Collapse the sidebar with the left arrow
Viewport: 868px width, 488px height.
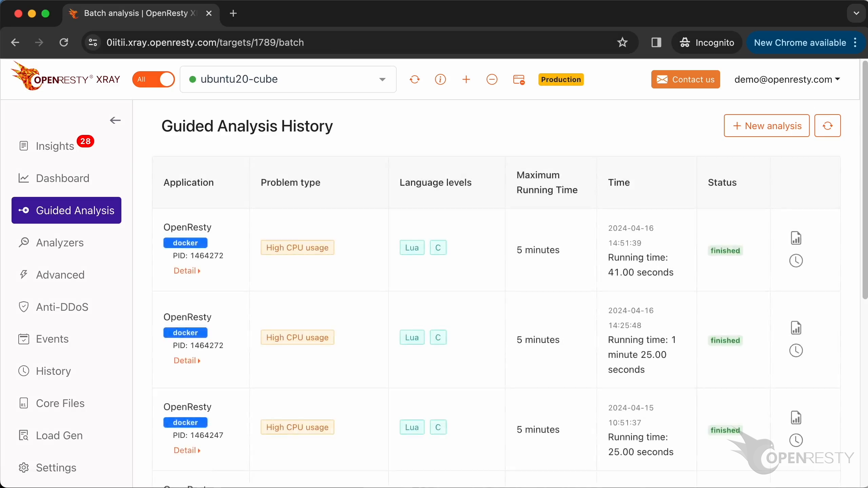[x=115, y=120]
